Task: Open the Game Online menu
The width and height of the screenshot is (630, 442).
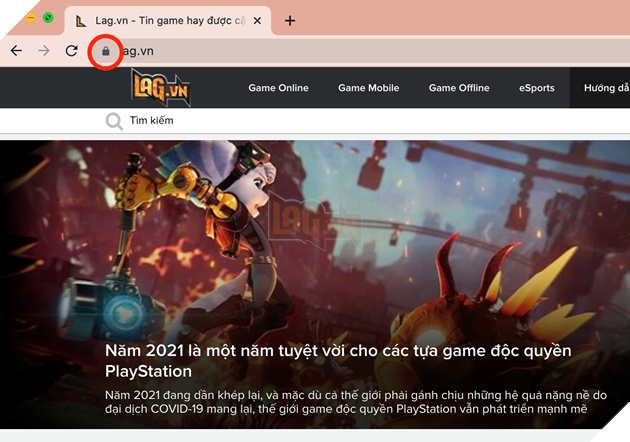Action: tap(278, 88)
